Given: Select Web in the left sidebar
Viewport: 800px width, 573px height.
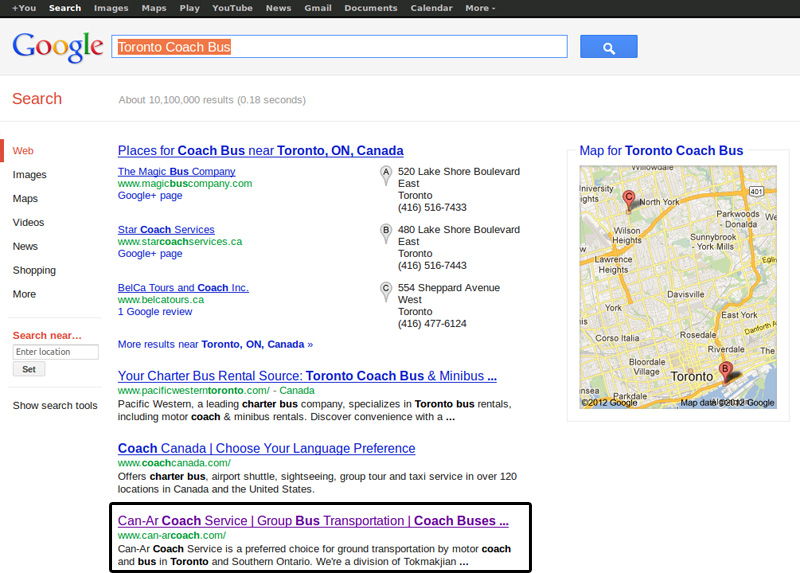Looking at the screenshot, I should (23, 151).
